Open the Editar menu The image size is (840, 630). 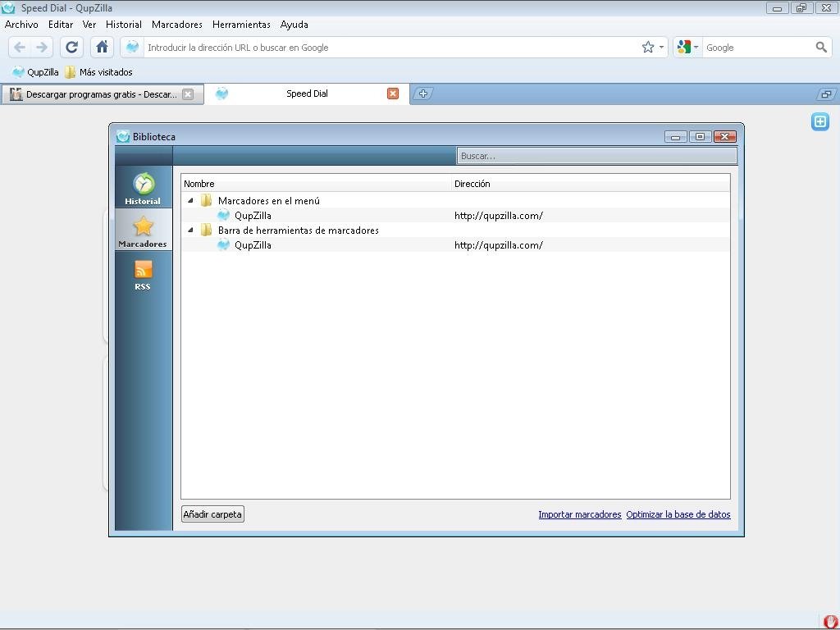tap(61, 25)
